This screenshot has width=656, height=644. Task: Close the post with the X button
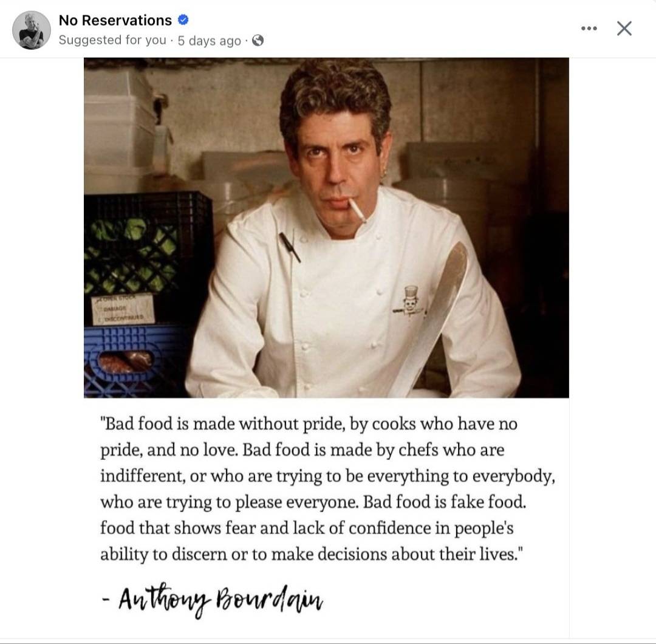(624, 29)
